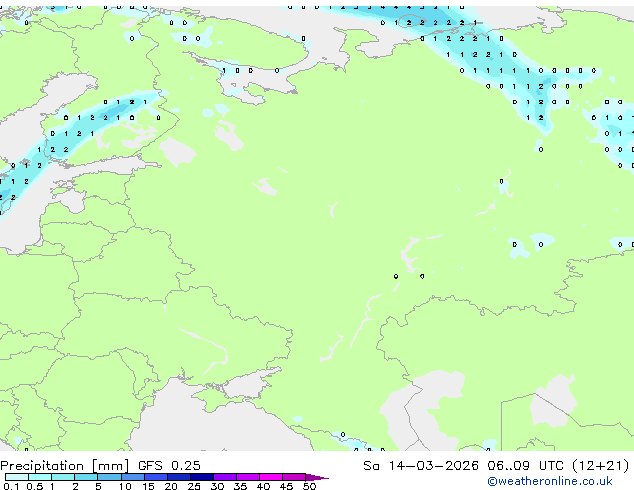Click the '50' legend scale value
This screenshot has width=634, height=490.
click(309, 486)
